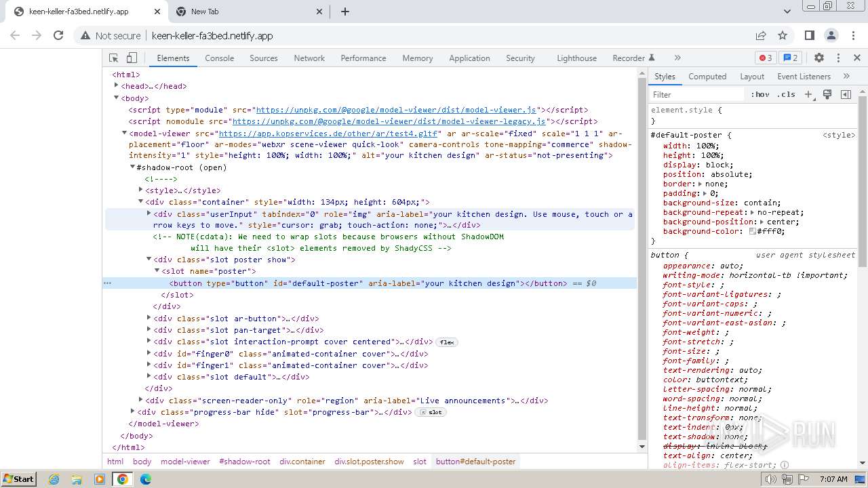The image size is (868, 488).
Task: Expand the div finger0 node
Action: point(149,354)
